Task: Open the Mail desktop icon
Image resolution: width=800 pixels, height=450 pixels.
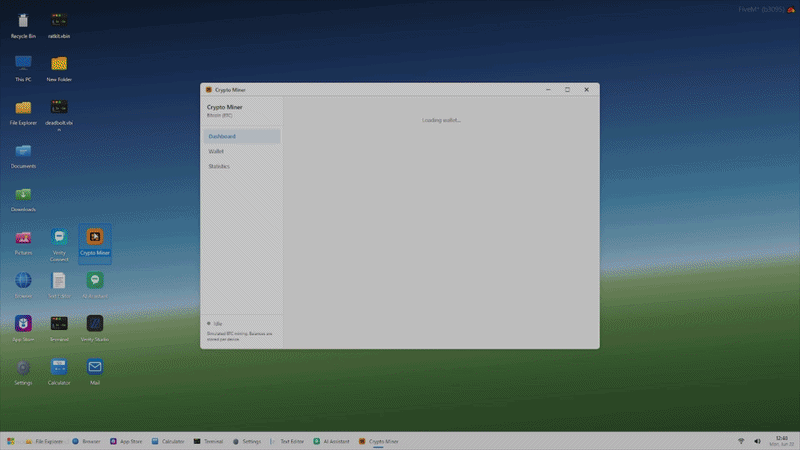Action: (94, 373)
